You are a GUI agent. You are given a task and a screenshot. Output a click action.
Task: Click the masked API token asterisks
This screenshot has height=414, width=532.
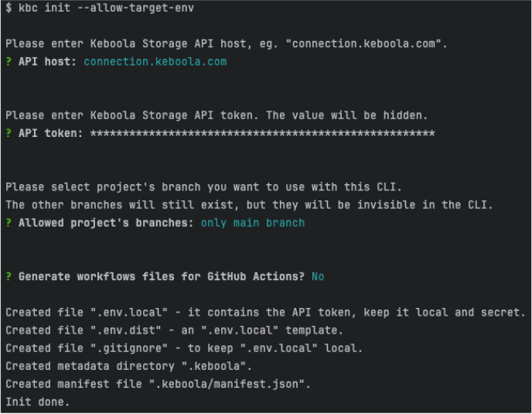[262, 133]
